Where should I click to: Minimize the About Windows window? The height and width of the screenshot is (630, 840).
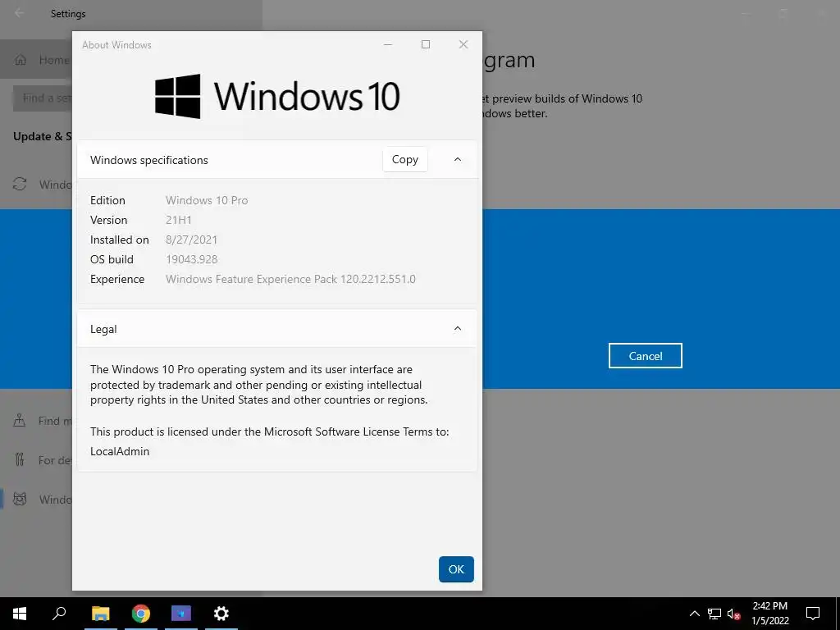(x=388, y=44)
